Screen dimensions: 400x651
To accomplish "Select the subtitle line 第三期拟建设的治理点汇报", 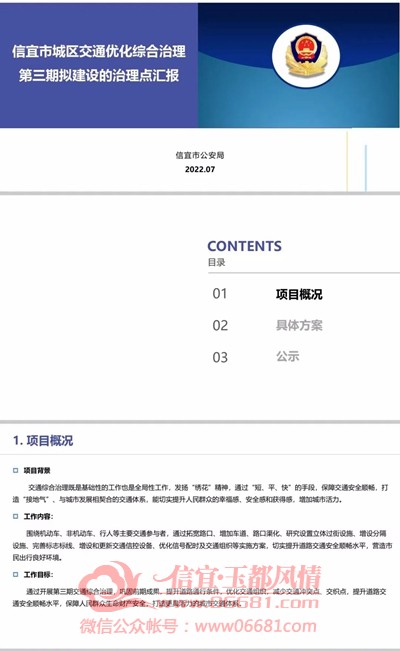I will tap(99, 76).
